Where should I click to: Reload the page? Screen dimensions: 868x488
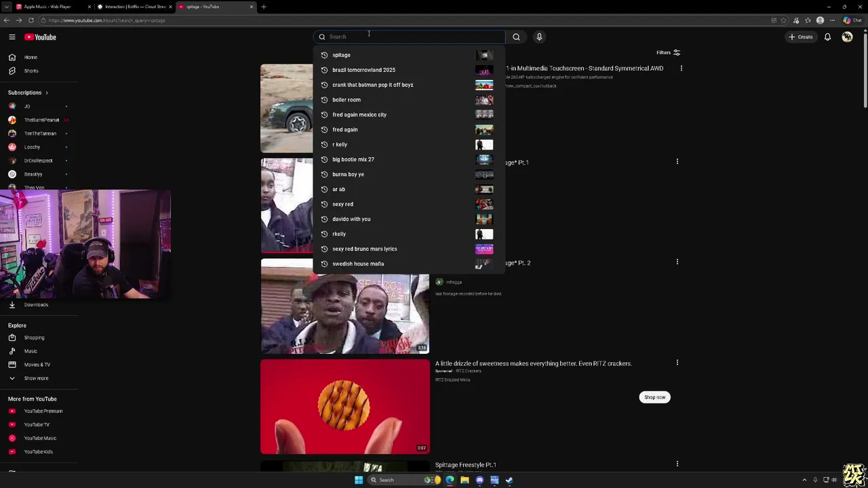pos(31,20)
